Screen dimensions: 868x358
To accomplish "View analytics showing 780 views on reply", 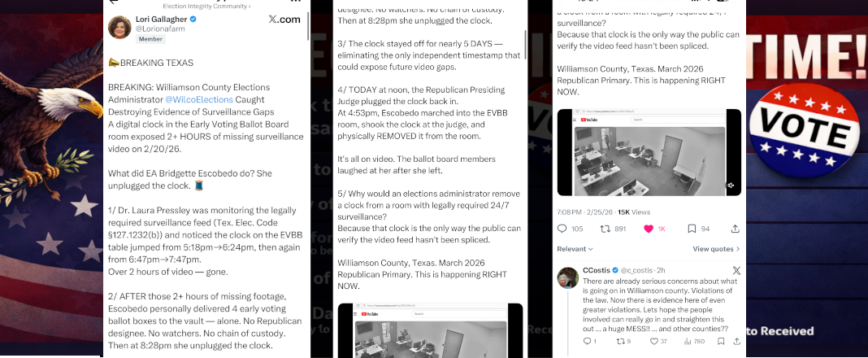I will [x=694, y=342].
